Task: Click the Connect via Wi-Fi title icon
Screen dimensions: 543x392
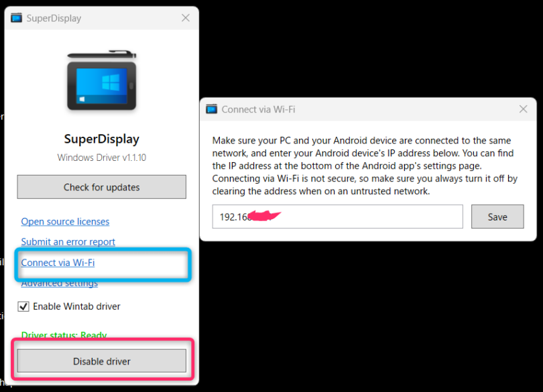Action: click(212, 109)
